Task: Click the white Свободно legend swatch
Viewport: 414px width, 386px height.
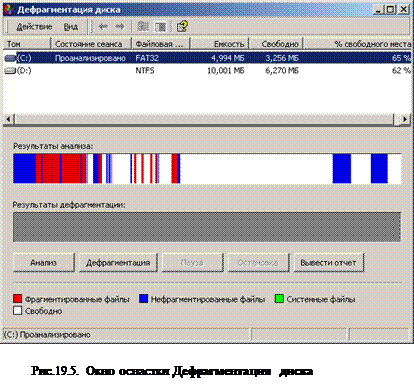Action: click(x=18, y=311)
